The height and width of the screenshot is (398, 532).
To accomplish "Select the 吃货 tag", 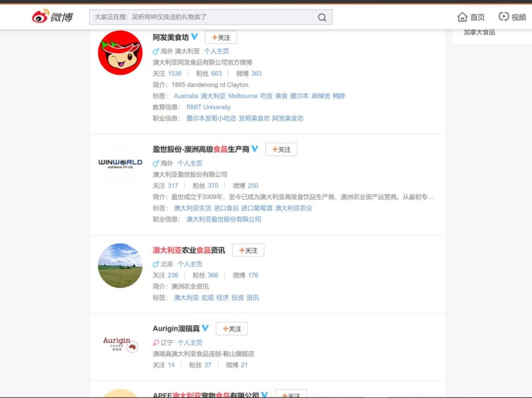I will coord(267,96).
